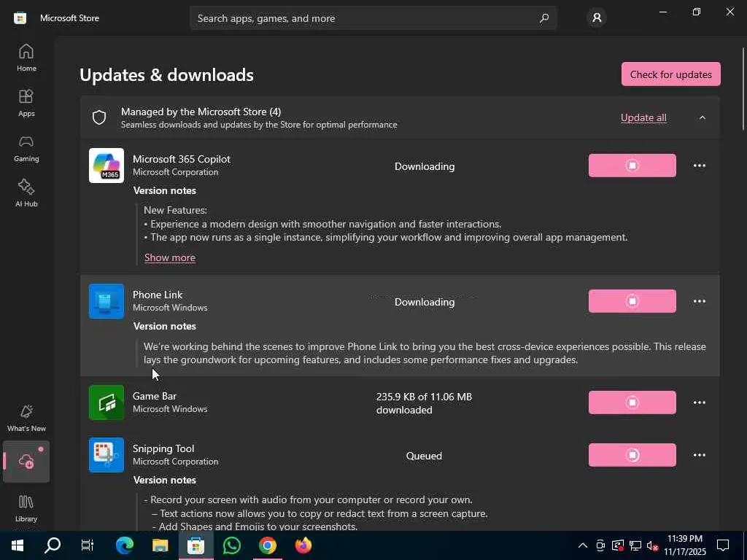The image size is (747, 560).
Task: Click the Microsoft Store taskbar icon
Action: (x=196, y=545)
